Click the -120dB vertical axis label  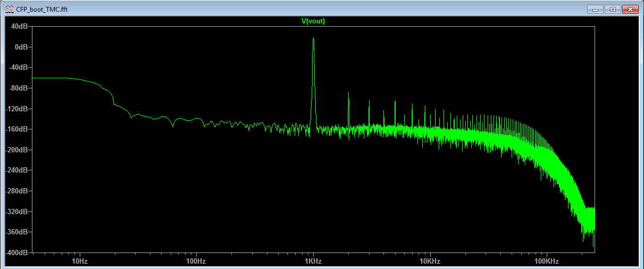(17, 109)
